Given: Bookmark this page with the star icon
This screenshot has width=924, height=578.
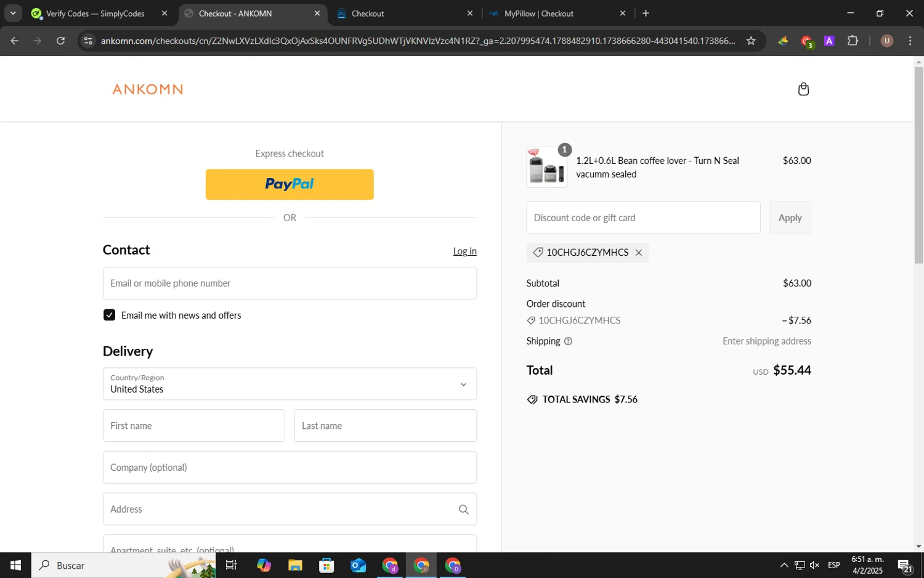Looking at the screenshot, I should [751, 41].
